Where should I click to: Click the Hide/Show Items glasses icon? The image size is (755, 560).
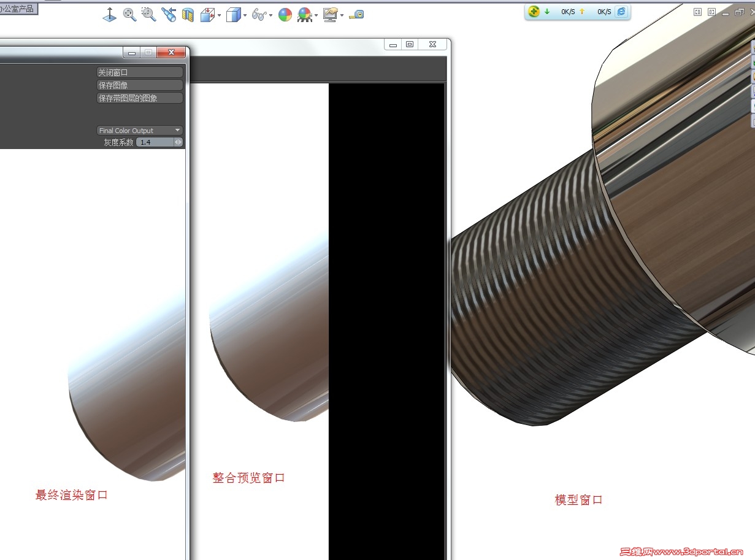(x=259, y=15)
